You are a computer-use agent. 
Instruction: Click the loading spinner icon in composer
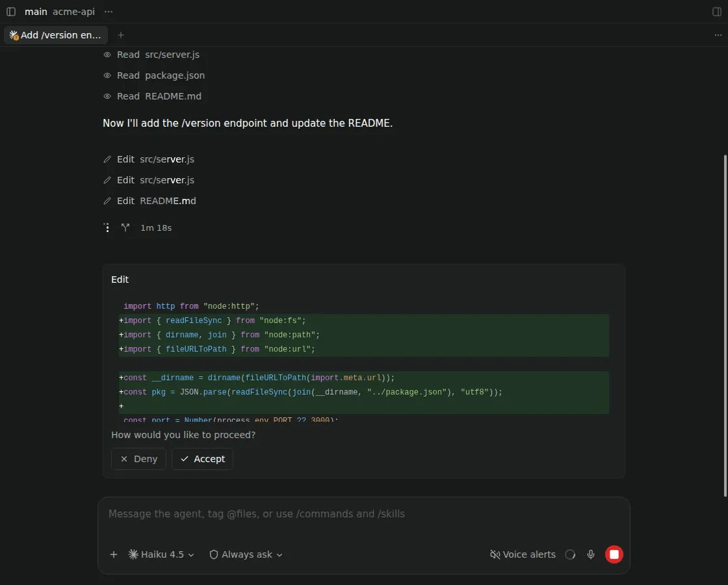(x=570, y=554)
